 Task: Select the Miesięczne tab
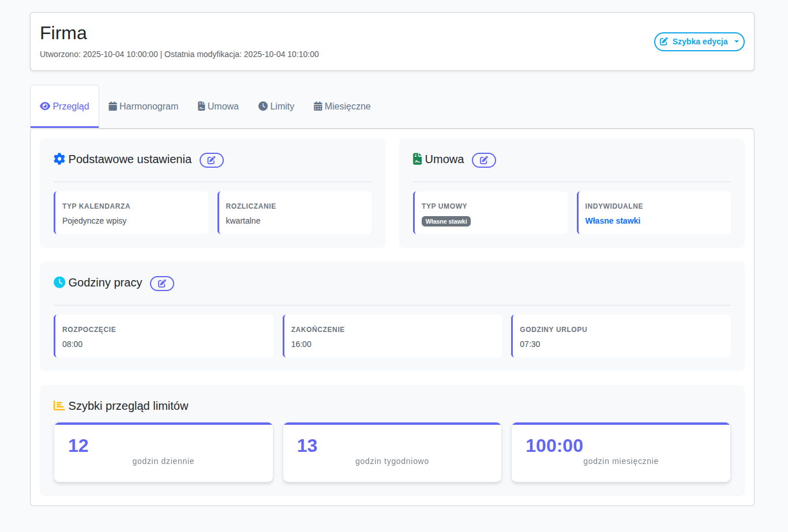coord(342,107)
